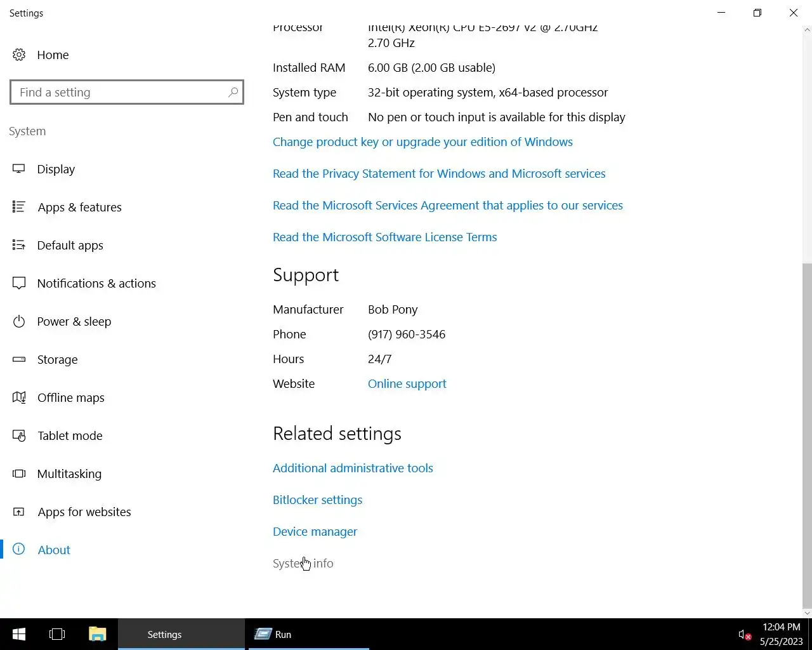Viewport: 812px width, 650px height.
Task: Open System info link
Action: (303, 563)
